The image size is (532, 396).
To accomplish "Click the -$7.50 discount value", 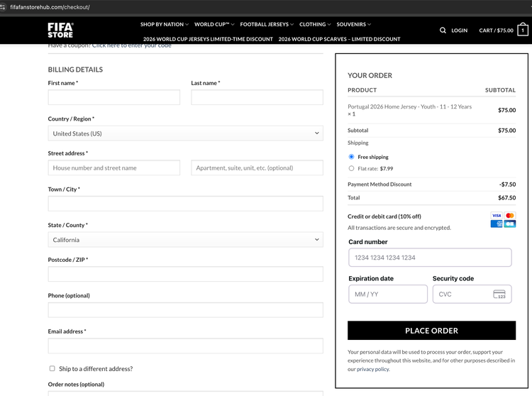I will coord(507,185).
